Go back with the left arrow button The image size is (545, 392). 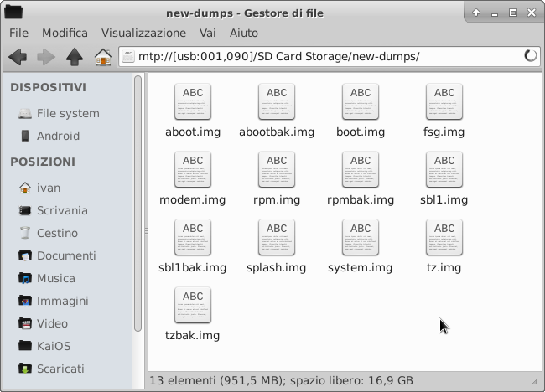pyautogui.click(x=18, y=57)
